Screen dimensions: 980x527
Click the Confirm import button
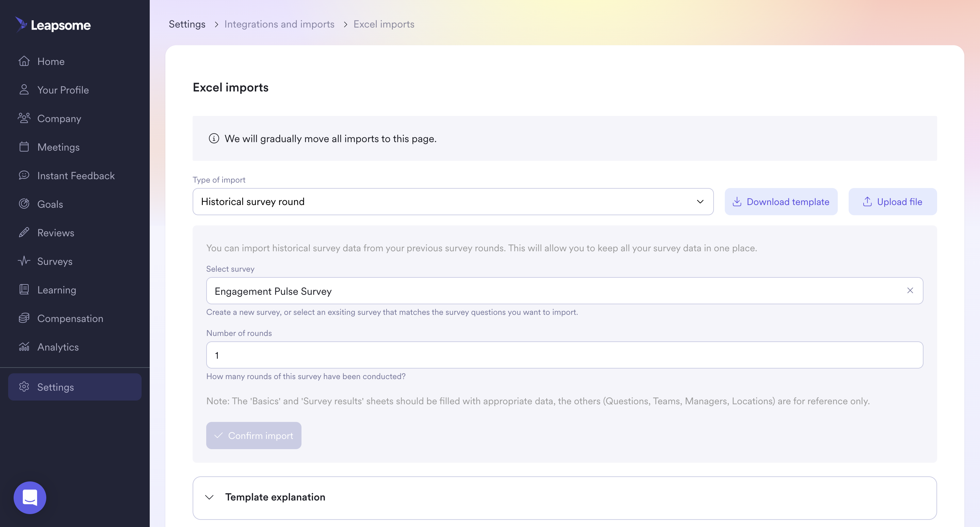click(254, 435)
